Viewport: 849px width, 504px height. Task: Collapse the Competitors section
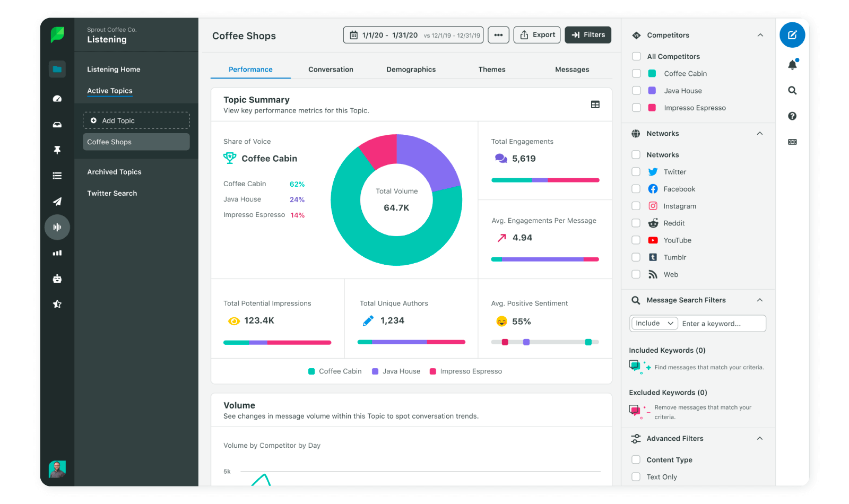coord(760,35)
